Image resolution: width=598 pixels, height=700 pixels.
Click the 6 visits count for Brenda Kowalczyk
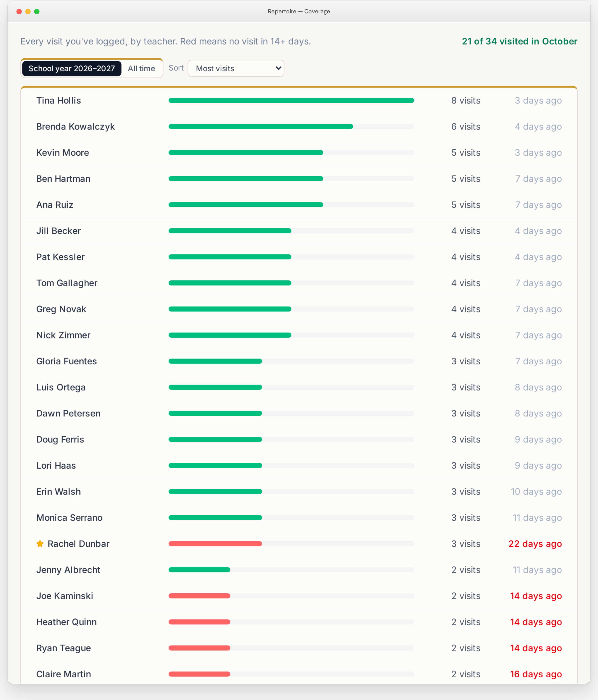pyautogui.click(x=466, y=127)
